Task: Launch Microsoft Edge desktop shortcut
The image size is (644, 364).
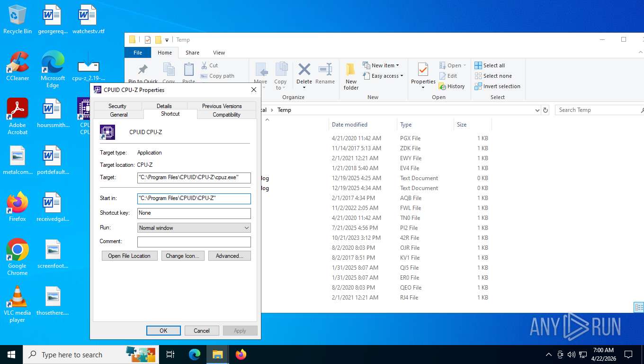Action: (x=53, y=69)
